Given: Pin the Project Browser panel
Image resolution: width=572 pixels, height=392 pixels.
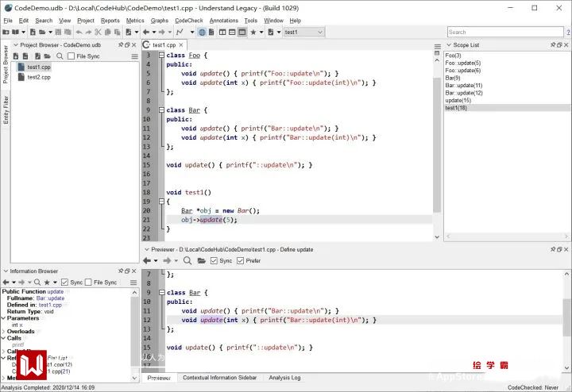Looking at the screenshot, I should click(x=121, y=44).
